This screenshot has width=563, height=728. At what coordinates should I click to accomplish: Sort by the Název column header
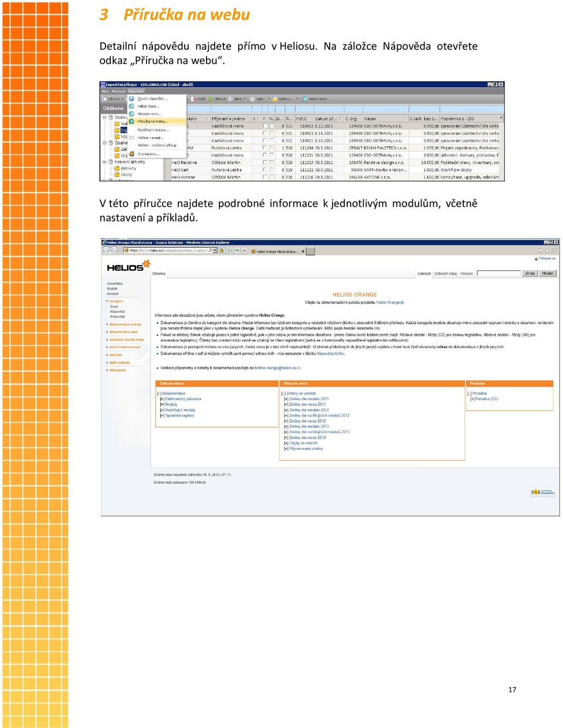tap(385, 119)
